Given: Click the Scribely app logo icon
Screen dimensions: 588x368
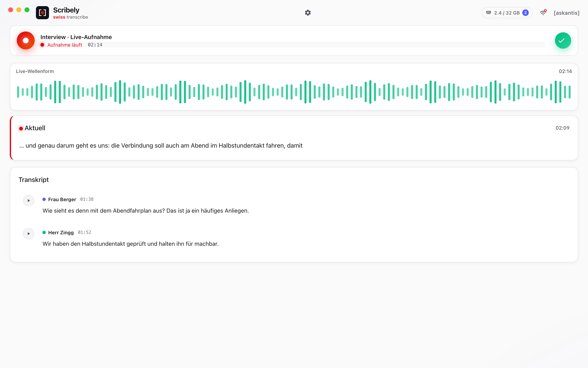Looking at the screenshot, I should (x=42, y=13).
